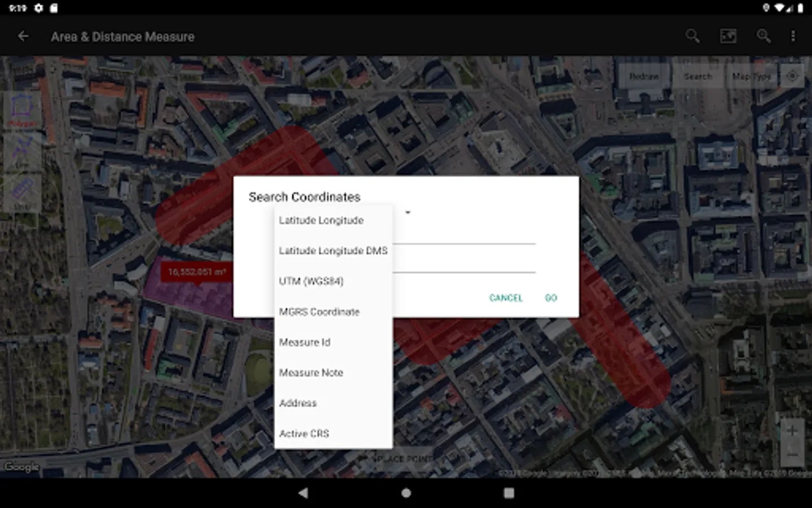This screenshot has width=812, height=508.
Task: Open the three-dot overflow menu
Action: point(793,37)
